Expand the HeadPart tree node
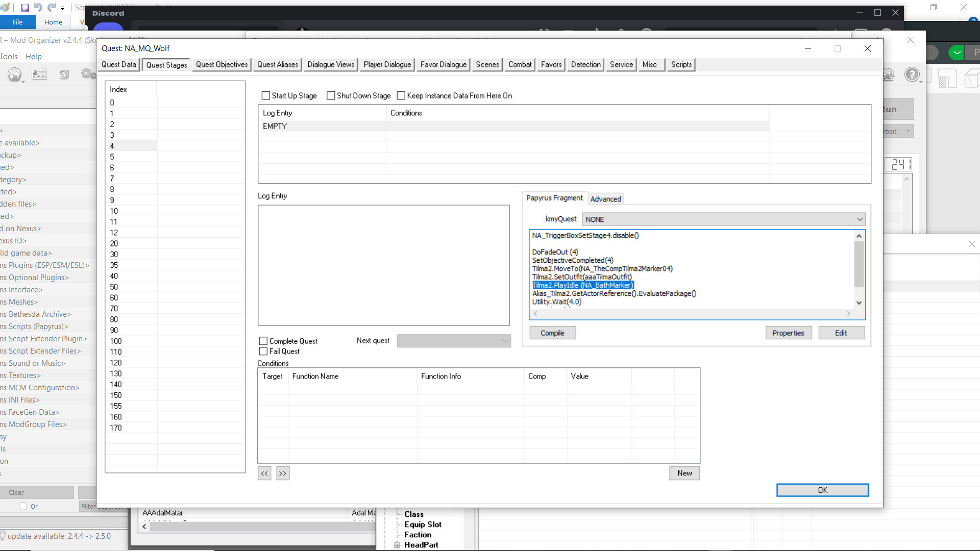Viewport: 980px width, 551px height. [x=397, y=545]
